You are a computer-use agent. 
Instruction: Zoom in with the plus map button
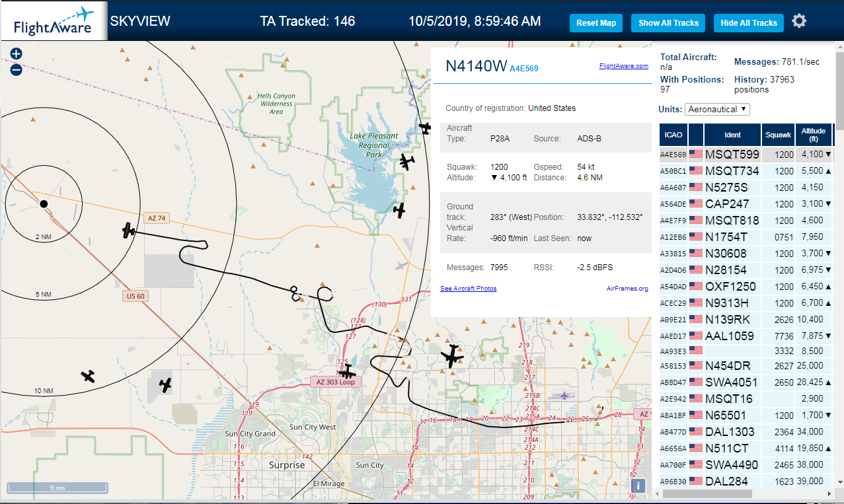click(17, 54)
